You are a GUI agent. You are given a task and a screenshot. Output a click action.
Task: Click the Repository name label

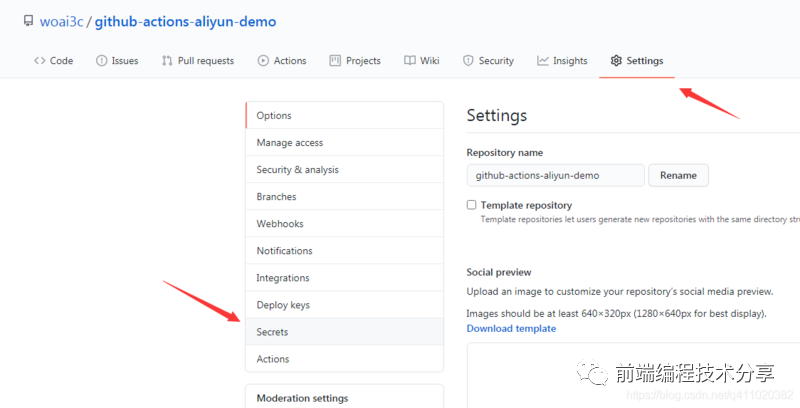coord(505,152)
